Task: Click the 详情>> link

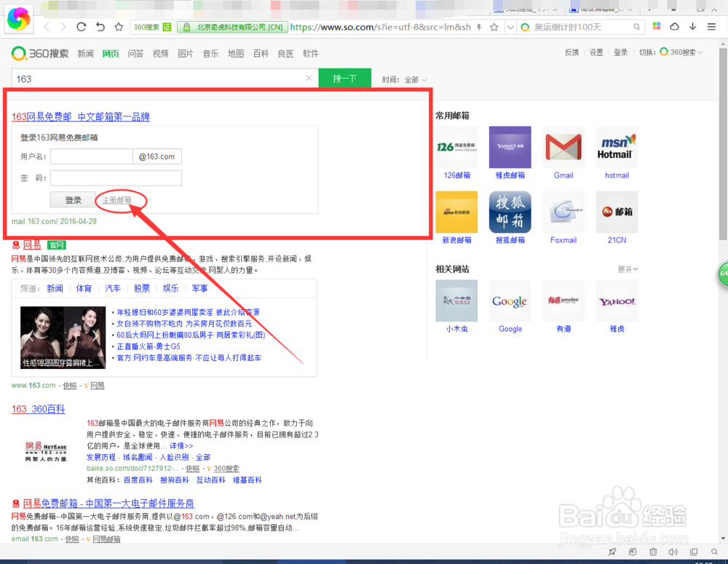Action: 181,445
